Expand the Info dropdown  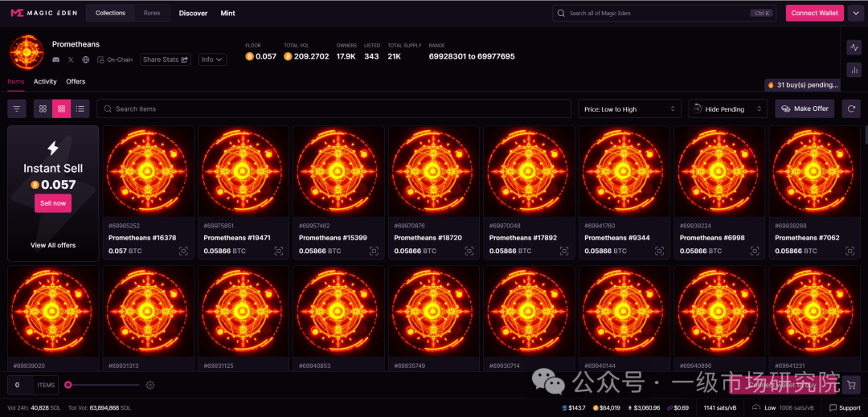coord(212,59)
